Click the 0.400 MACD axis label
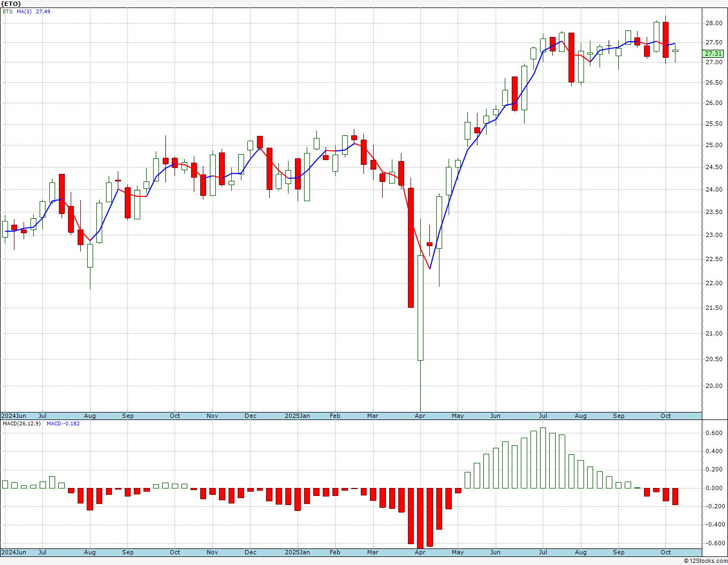Screen dimensions: 728x565 (x=714, y=451)
